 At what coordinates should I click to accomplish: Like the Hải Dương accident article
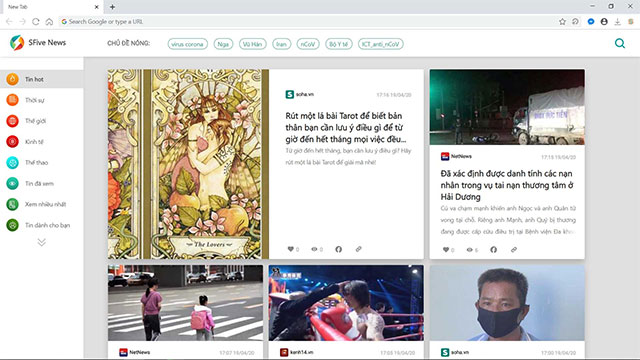click(446, 249)
